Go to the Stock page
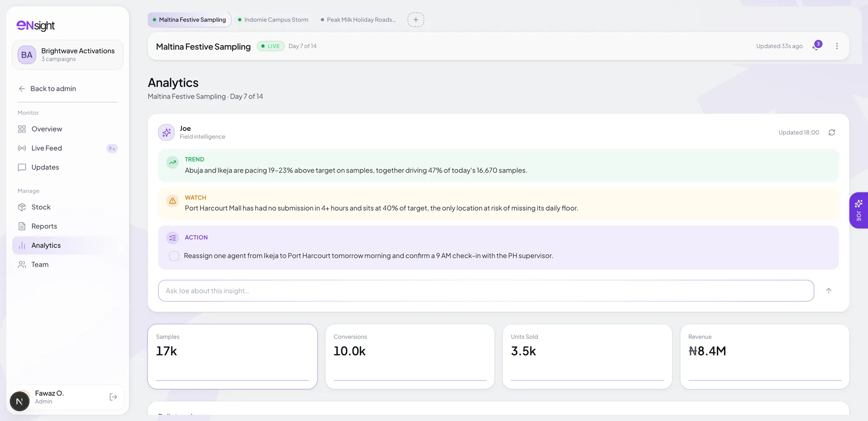868x421 pixels. (68, 207)
